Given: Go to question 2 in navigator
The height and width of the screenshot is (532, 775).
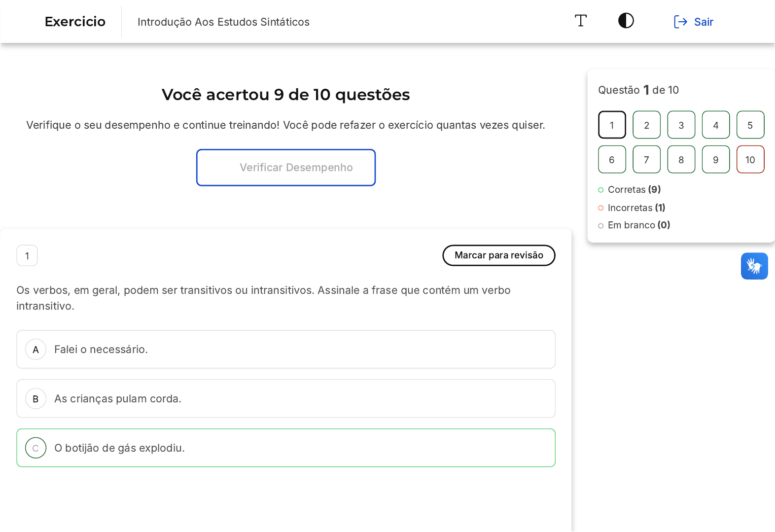Looking at the screenshot, I should click(x=646, y=125).
